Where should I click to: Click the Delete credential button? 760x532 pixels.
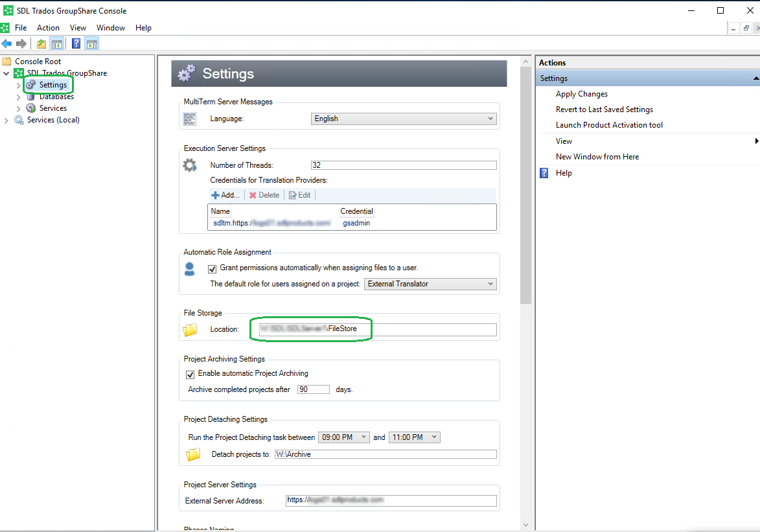[x=264, y=195]
